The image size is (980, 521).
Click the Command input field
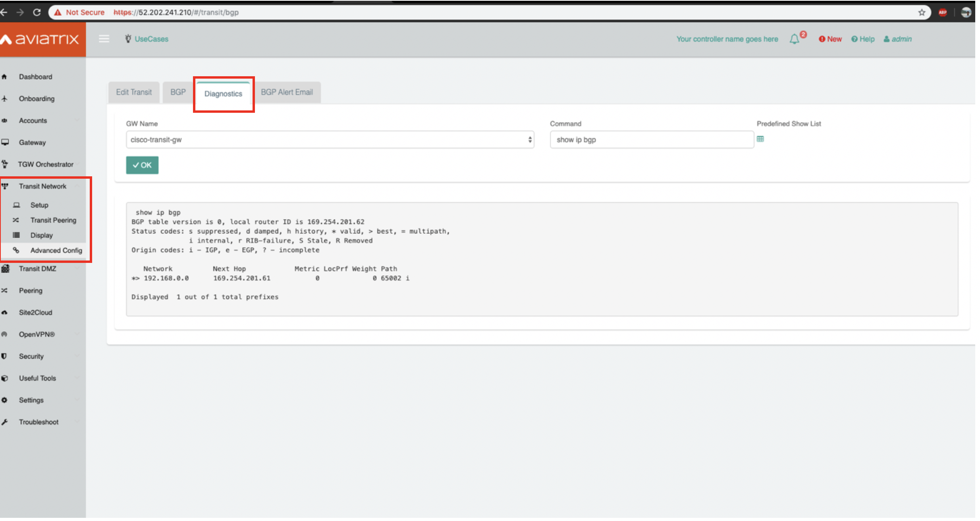(x=651, y=139)
